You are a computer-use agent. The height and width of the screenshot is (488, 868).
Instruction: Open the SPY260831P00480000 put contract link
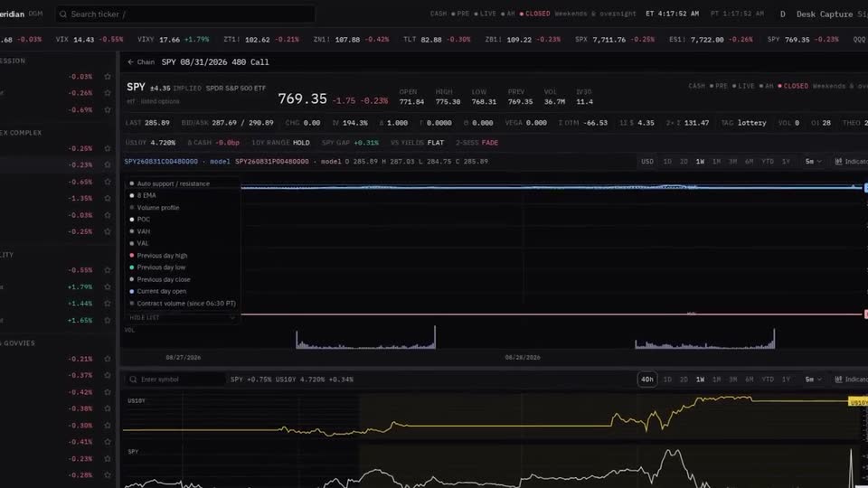pos(272,161)
